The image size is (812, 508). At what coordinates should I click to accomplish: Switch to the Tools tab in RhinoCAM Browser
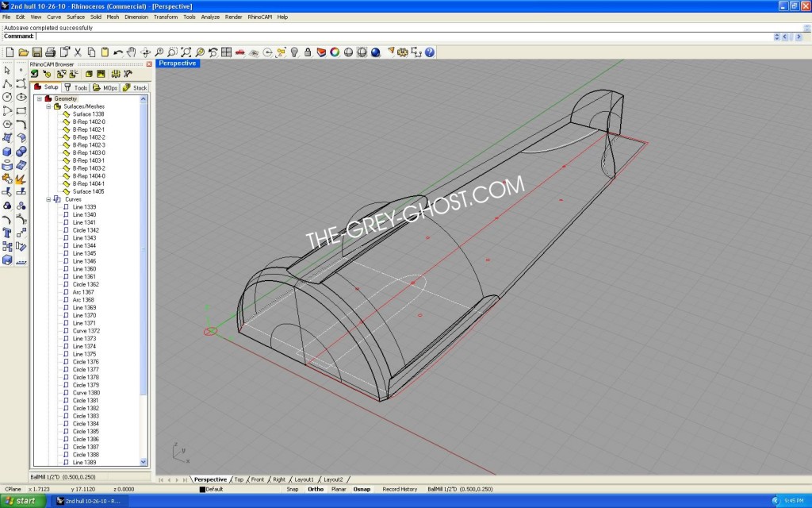(75, 87)
